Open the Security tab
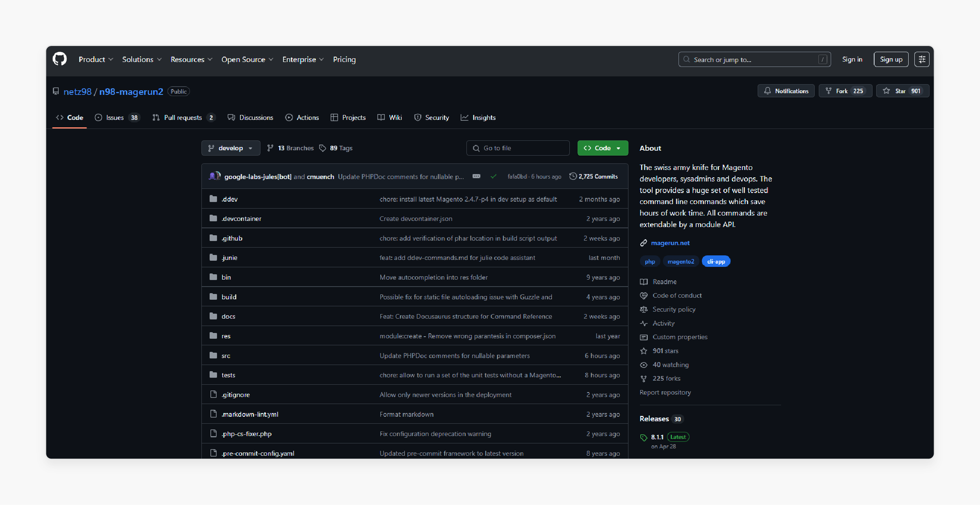 [x=432, y=117]
